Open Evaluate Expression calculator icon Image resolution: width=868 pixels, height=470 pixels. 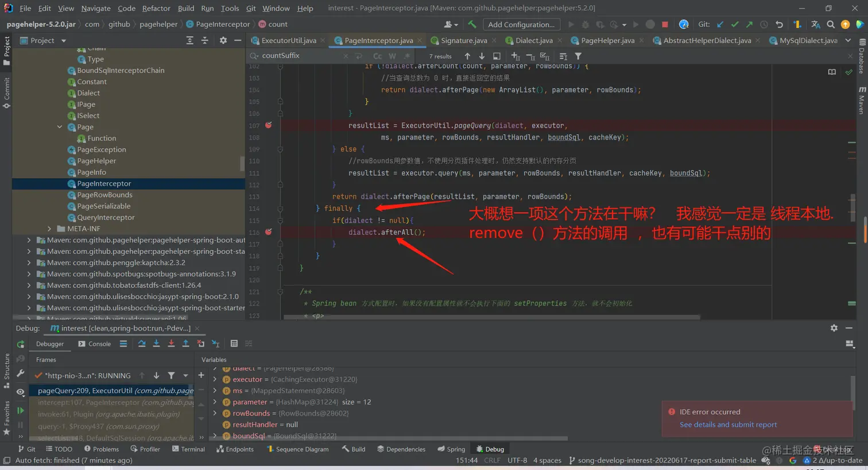pyautogui.click(x=234, y=344)
